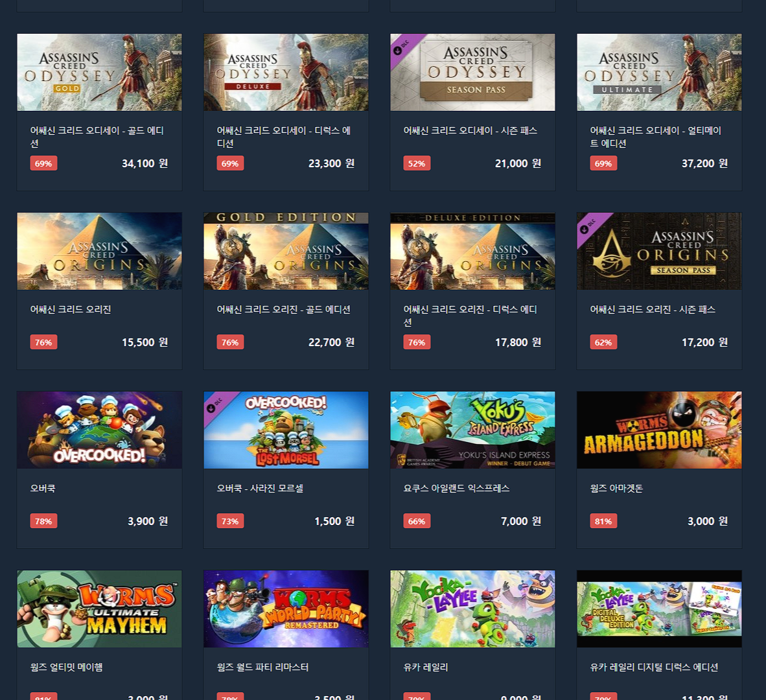Open the Assassin's Creed Odyssey Ultimate banner
Viewport: 766px width, 700px height.
(660, 73)
